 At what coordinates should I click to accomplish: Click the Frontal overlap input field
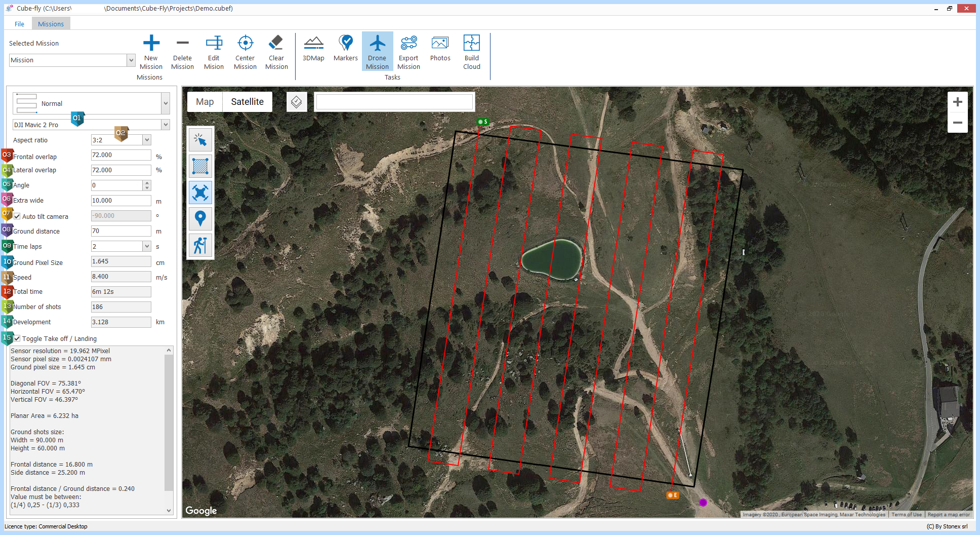coord(121,155)
